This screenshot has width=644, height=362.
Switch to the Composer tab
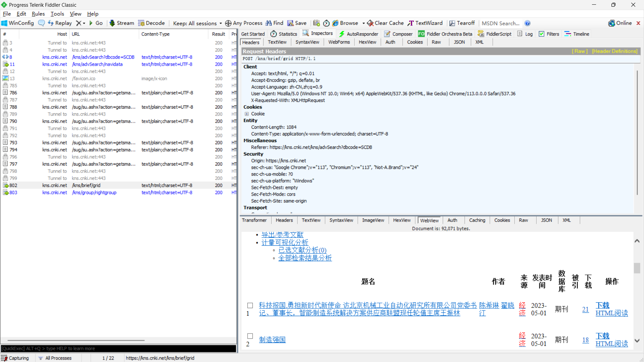point(398,34)
